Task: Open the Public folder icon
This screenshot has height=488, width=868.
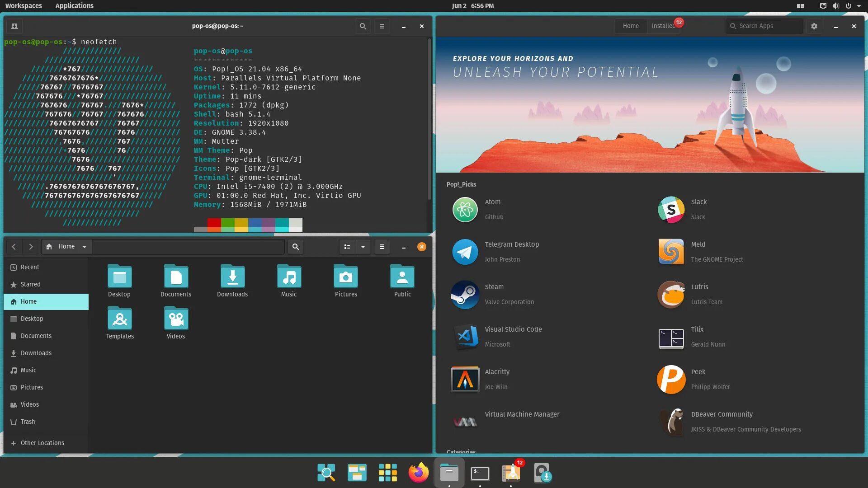Action: [x=402, y=276]
